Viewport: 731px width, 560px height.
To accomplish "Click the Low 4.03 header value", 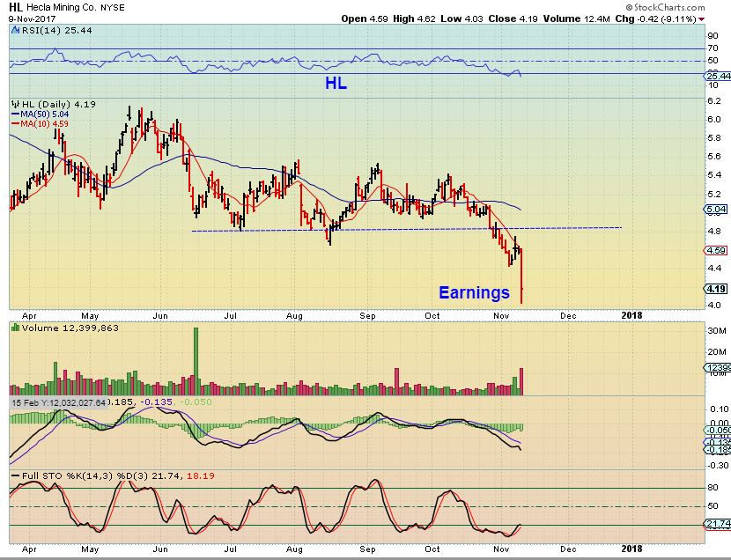I will click(461, 19).
